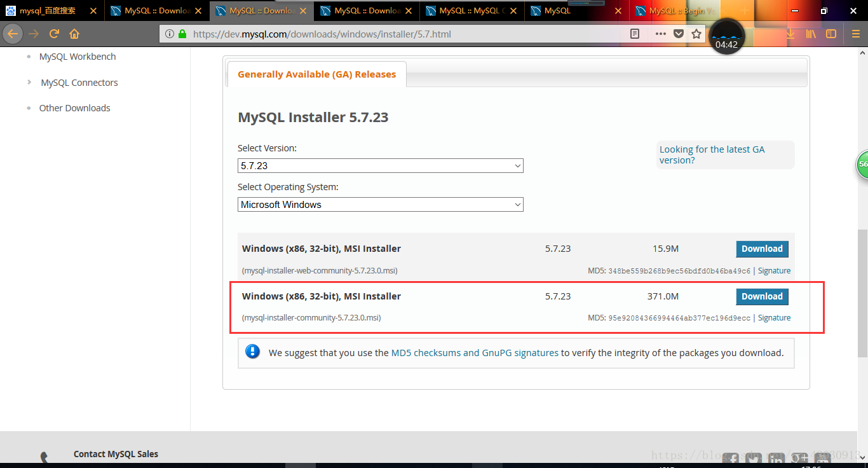This screenshot has height=468, width=868.
Task: Close the mysql_百度搜索 tab
Action: pyautogui.click(x=93, y=11)
